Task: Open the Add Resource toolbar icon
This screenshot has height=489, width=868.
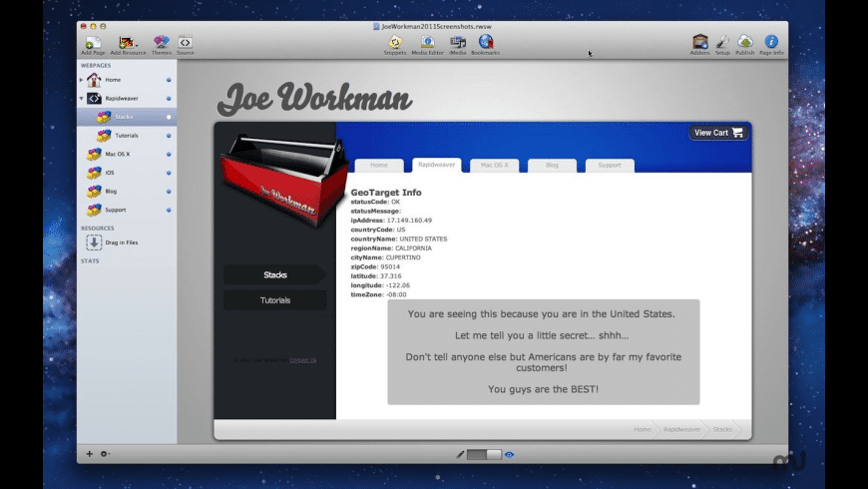Action: [x=128, y=45]
